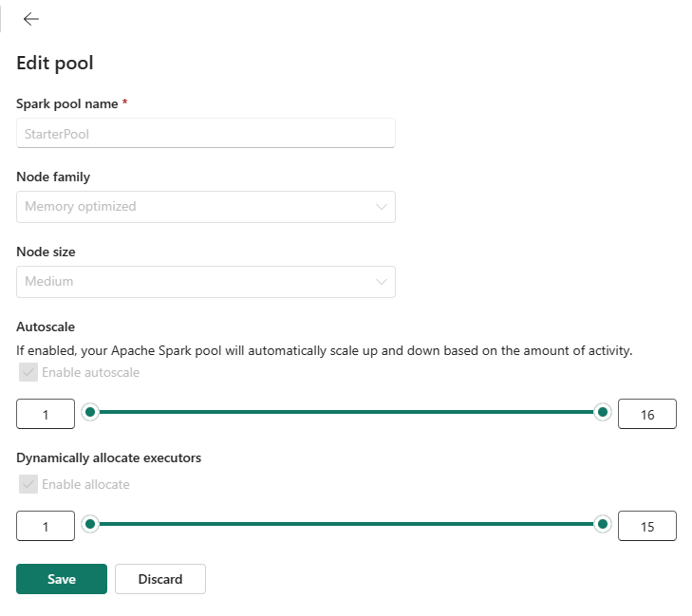Viewport: 692px width, 616px height.
Task: Save the pool settings
Action: 62,579
